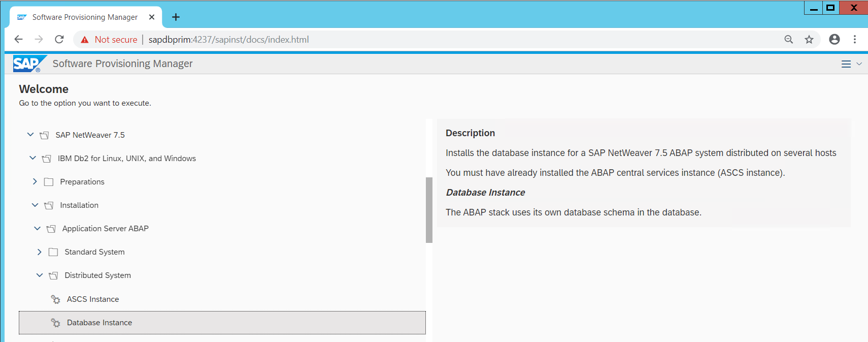The height and width of the screenshot is (342, 868).
Task: Click the folder icon next to Preparations
Action: (49, 182)
